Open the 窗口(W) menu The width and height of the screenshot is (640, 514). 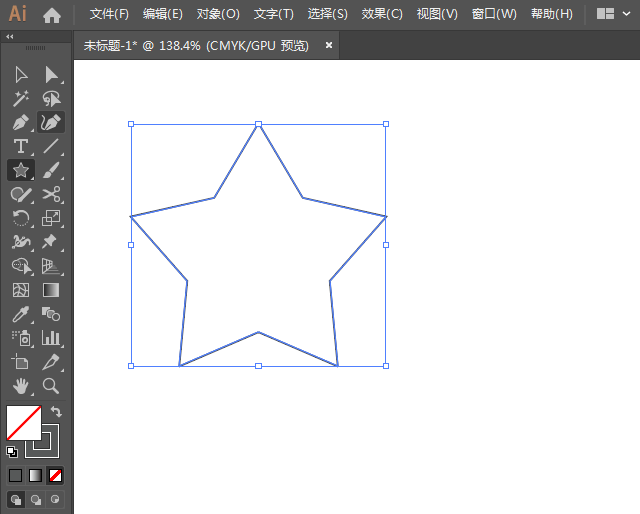point(494,14)
